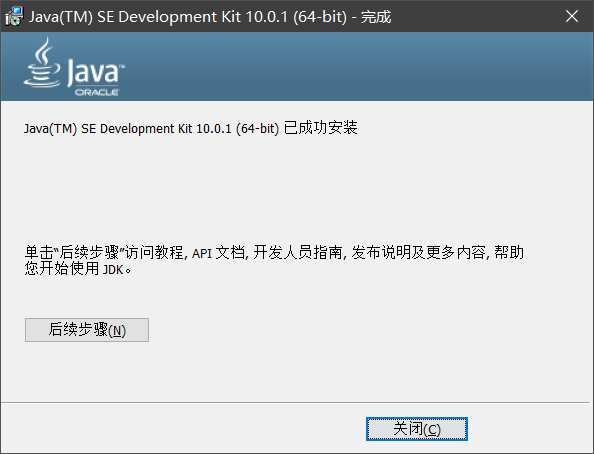Click the window title 'Java(TM) SE Development Kit 10.0.1 (64-bit) - 完成'
The height and width of the screenshot is (454, 594).
(210, 17)
